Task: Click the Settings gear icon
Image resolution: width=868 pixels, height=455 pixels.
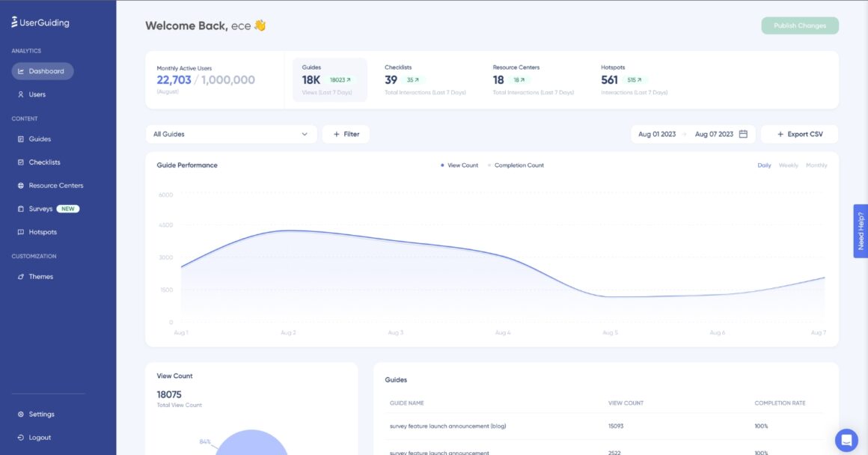Action: tap(20, 414)
